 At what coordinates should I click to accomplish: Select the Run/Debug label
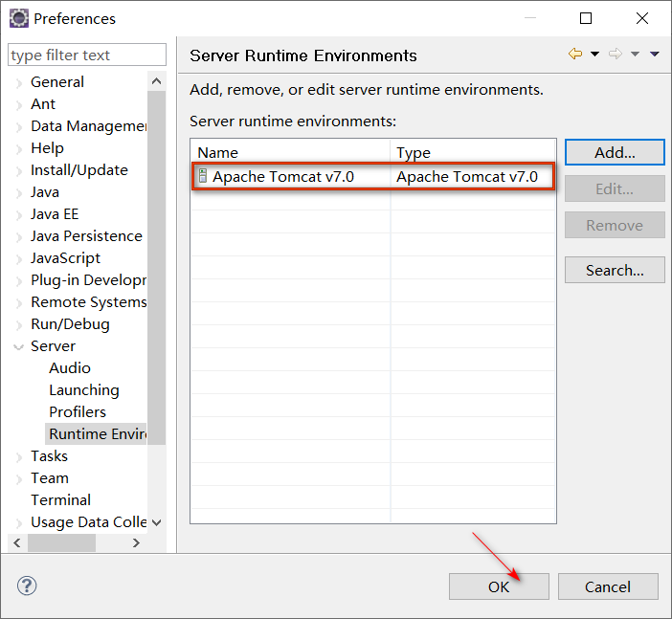pos(70,323)
